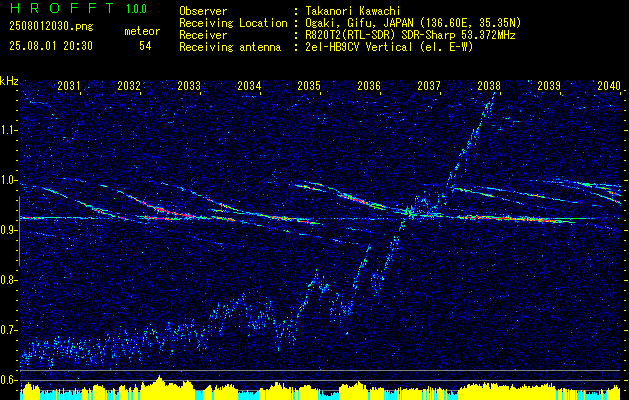Click the HROFFT program title
This screenshot has height=400, width=629.
tap(63, 8)
